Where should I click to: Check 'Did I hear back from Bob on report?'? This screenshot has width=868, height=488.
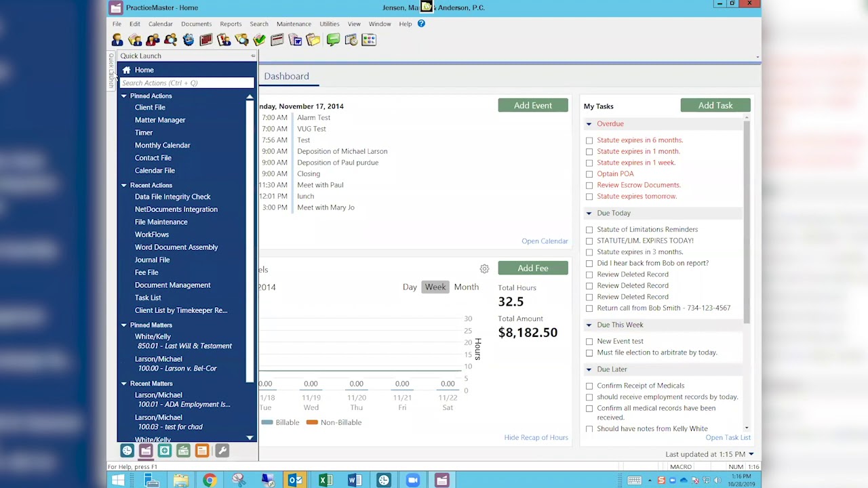pos(589,263)
